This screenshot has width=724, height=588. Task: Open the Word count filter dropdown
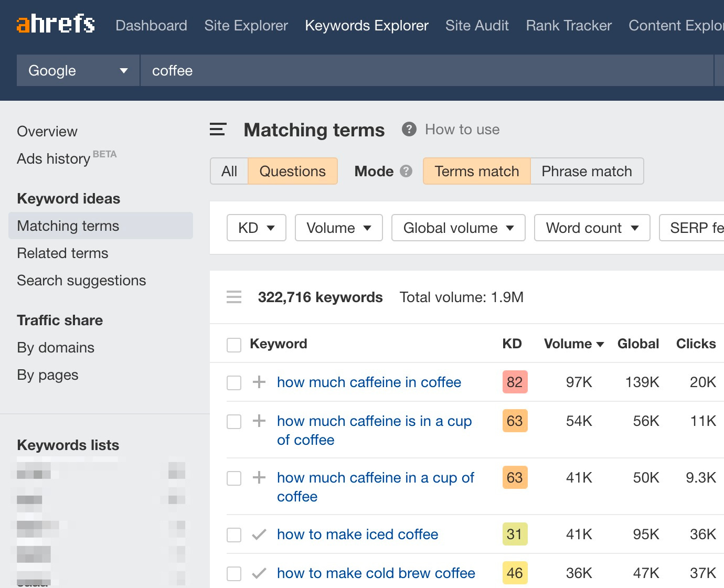pyautogui.click(x=592, y=228)
